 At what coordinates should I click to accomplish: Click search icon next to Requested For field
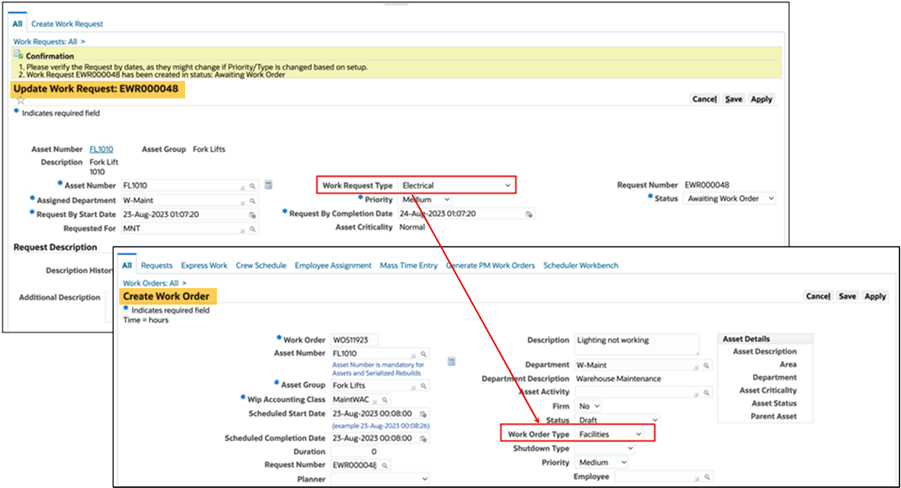click(252, 229)
